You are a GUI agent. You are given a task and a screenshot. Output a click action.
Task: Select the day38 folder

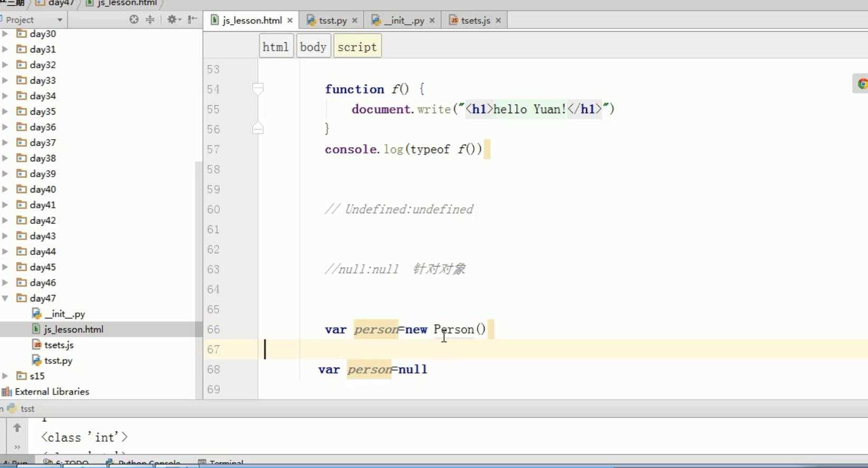coord(43,158)
